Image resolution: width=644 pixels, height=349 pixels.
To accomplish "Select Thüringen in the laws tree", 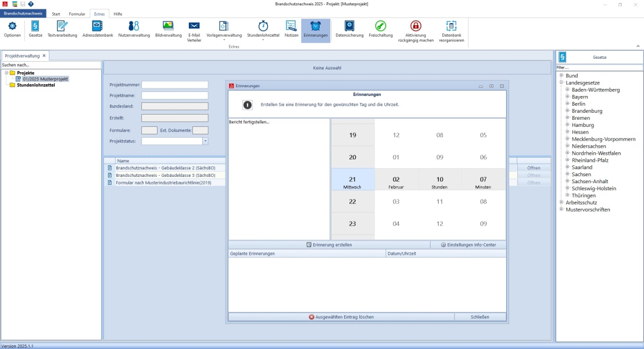I will [583, 195].
